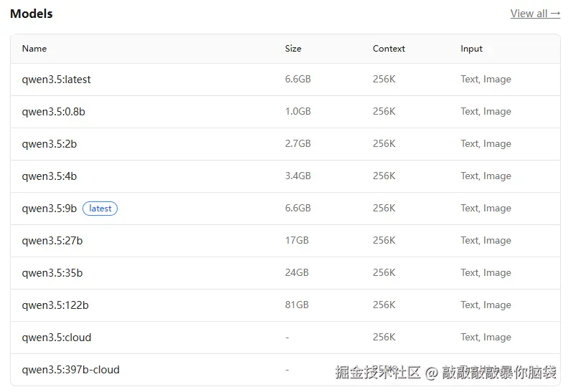Click 256K context in qwen3.5:cloud row
The height and width of the screenshot is (392, 568).
[x=384, y=337]
